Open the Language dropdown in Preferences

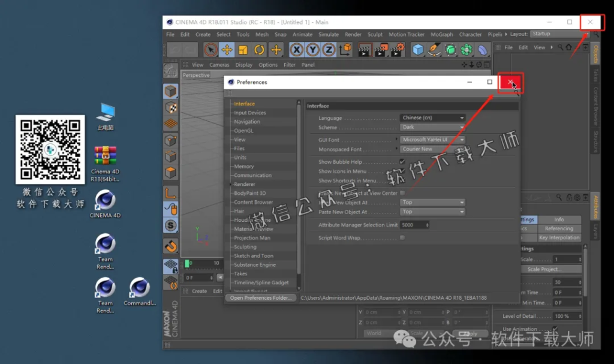point(432,118)
